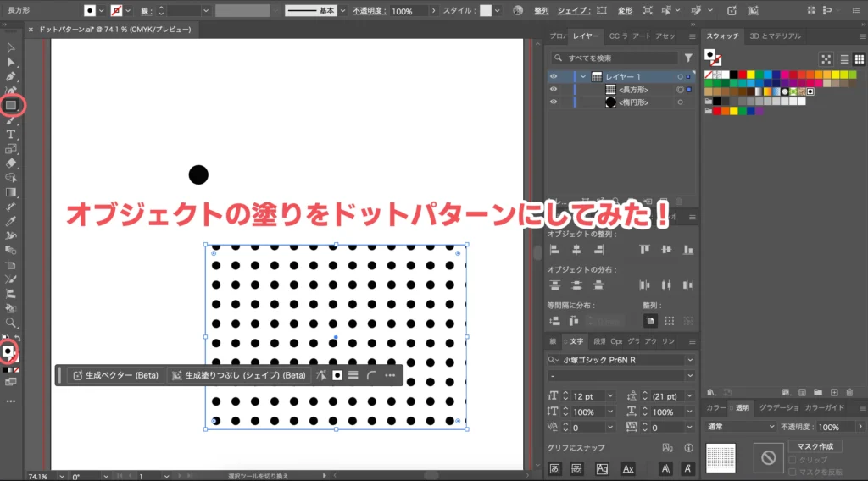Toggle align to artboard option
Screen dimensions: 868x481
[x=650, y=321]
